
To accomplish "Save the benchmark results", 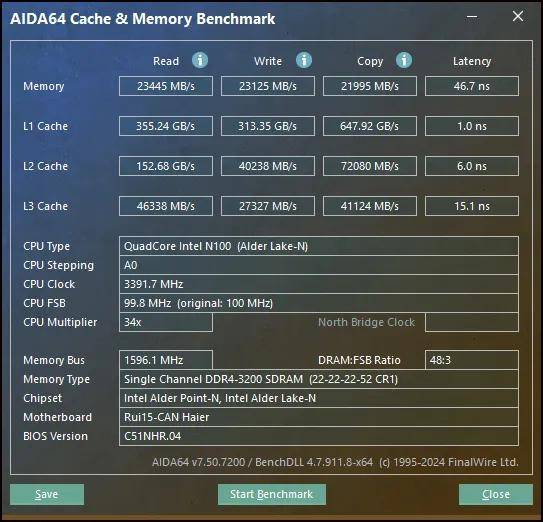I will (x=47, y=494).
